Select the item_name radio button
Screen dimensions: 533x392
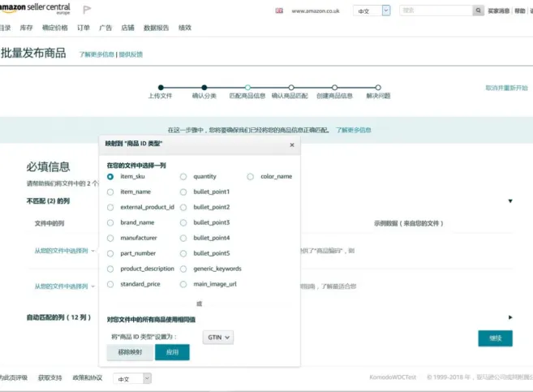tap(110, 192)
